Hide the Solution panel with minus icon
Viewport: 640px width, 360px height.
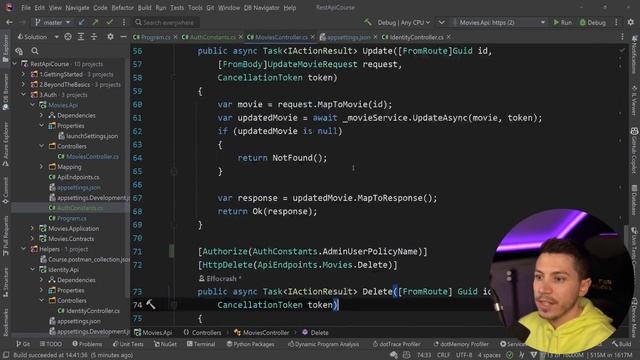pos(123,37)
